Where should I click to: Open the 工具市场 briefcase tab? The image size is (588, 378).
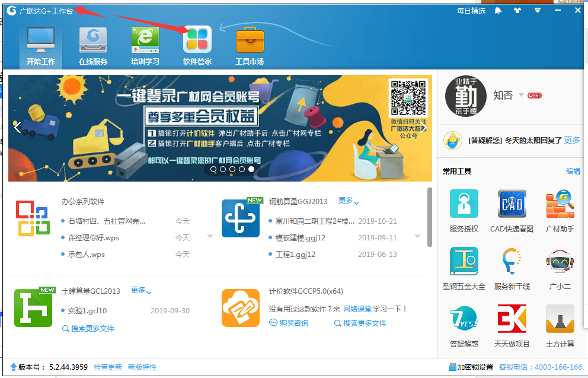pyautogui.click(x=250, y=46)
